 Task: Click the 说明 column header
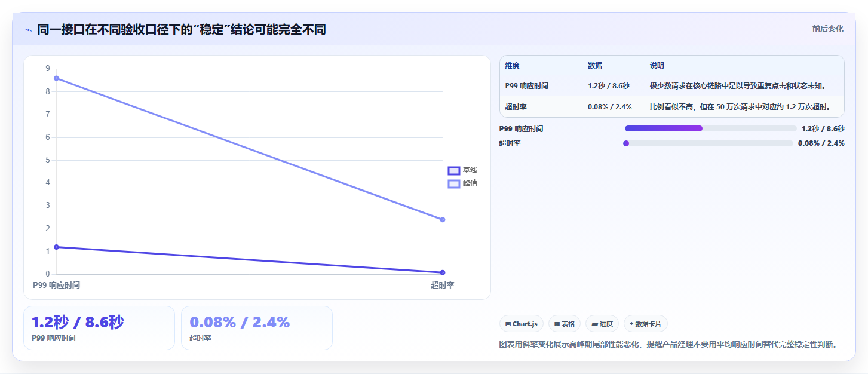click(x=657, y=66)
